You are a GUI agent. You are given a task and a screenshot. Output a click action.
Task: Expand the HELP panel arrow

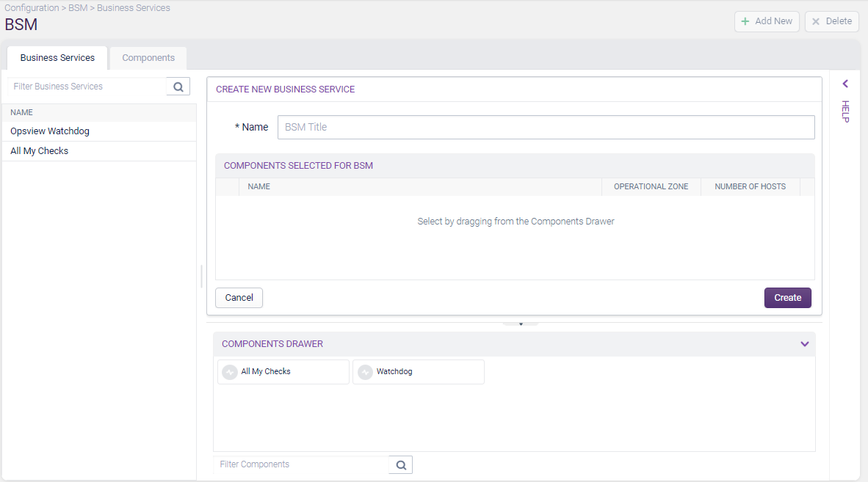click(x=845, y=84)
